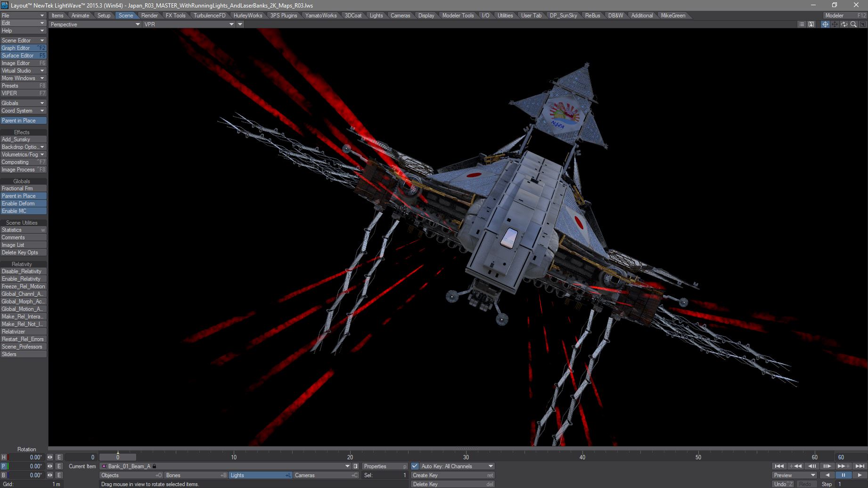Select the viewport center/target icon

click(825, 24)
